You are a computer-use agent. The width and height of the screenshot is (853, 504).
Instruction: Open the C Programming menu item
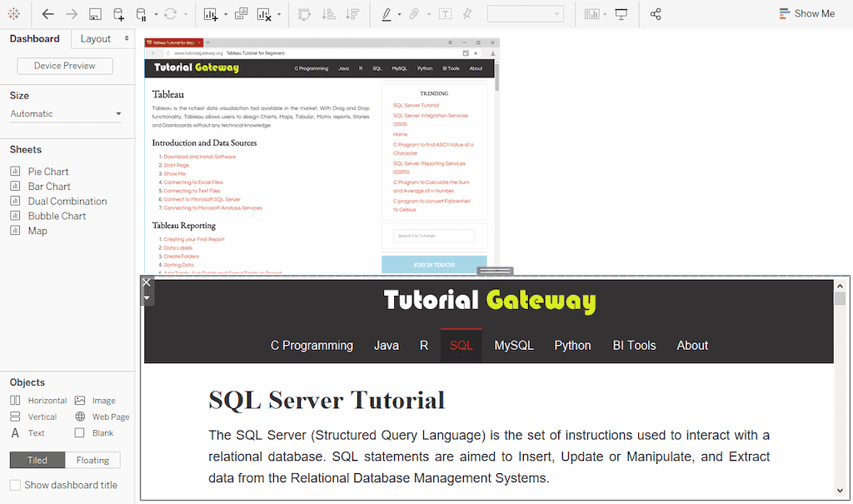312,346
